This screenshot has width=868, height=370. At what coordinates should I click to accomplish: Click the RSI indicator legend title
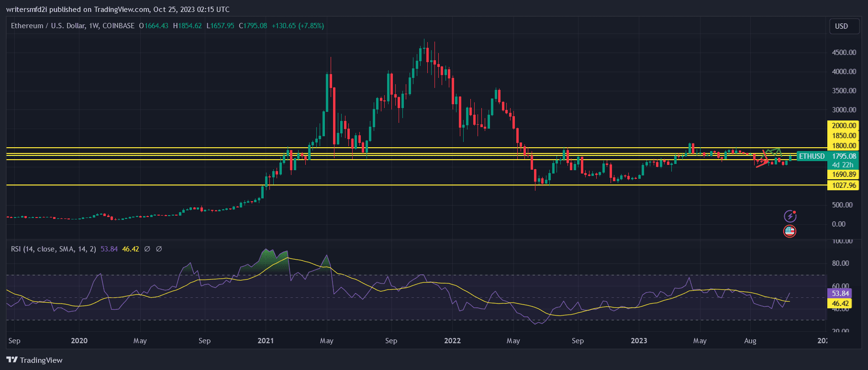[x=53, y=249]
